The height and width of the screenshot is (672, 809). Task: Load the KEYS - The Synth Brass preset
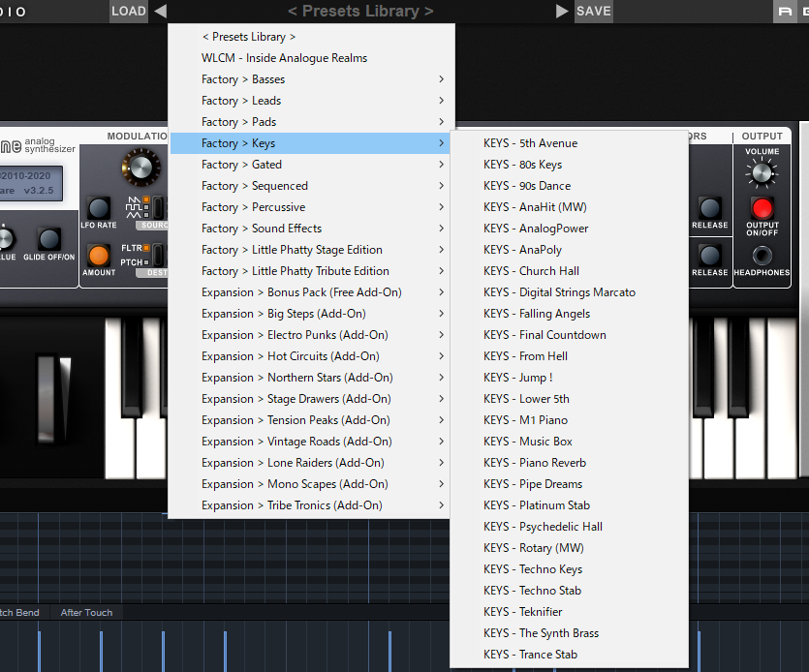point(570,633)
